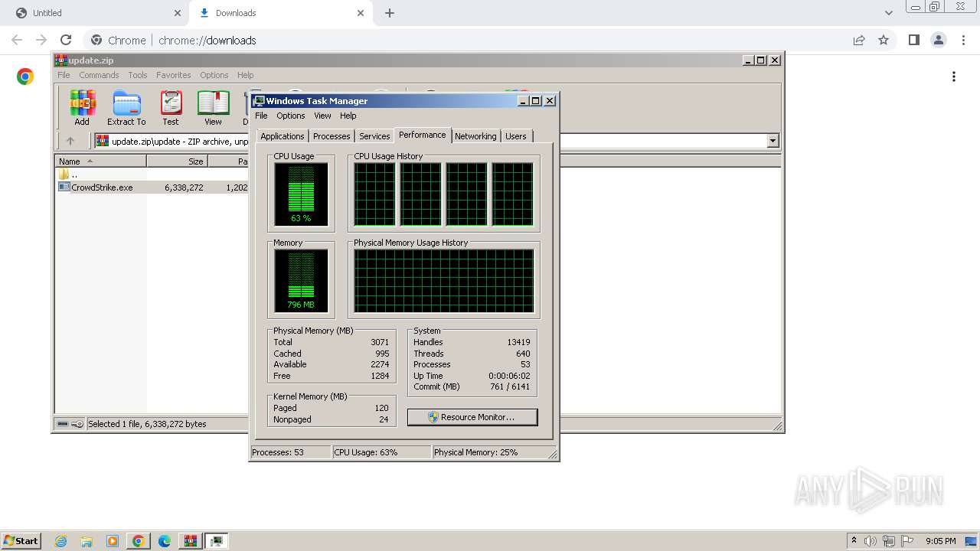Click the 9:05 PM taskbar clock
980x551 pixels.
coord(940,541)
